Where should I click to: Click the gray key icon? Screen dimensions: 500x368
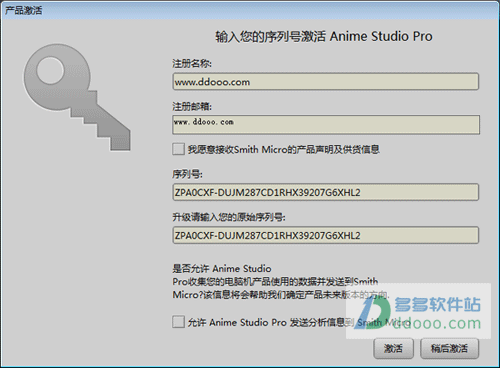[77, 97]
